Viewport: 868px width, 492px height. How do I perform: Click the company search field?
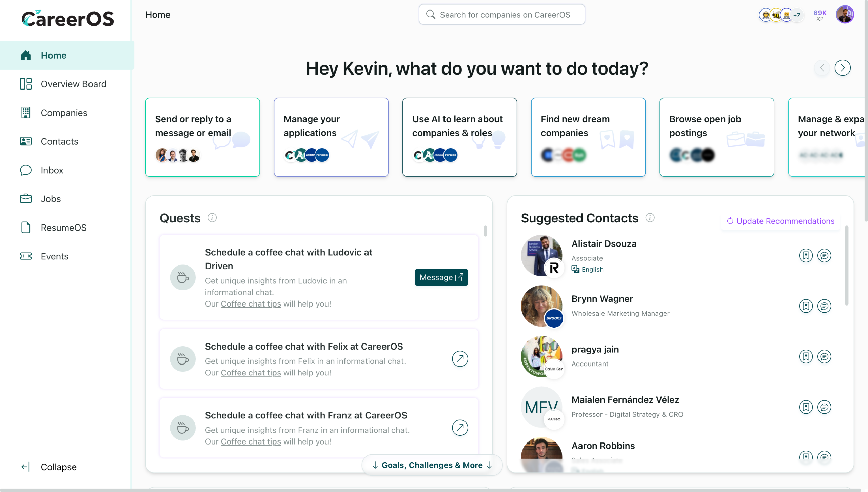pos(502,15)
